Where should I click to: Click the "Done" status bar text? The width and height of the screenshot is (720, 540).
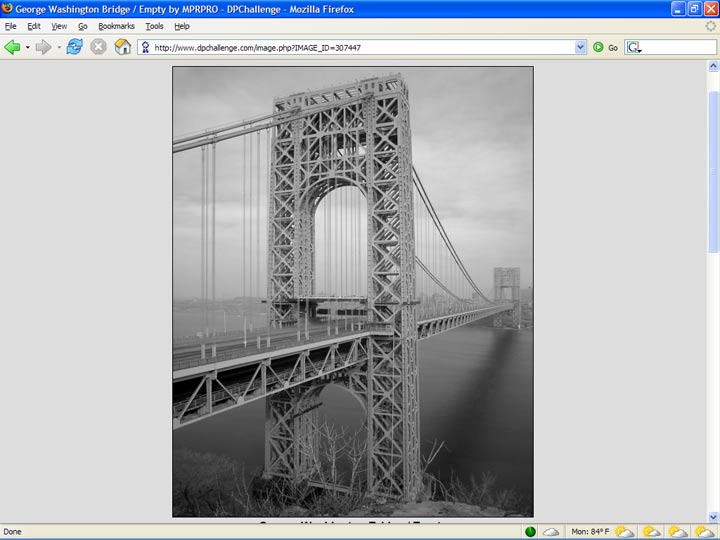[12, 532]
